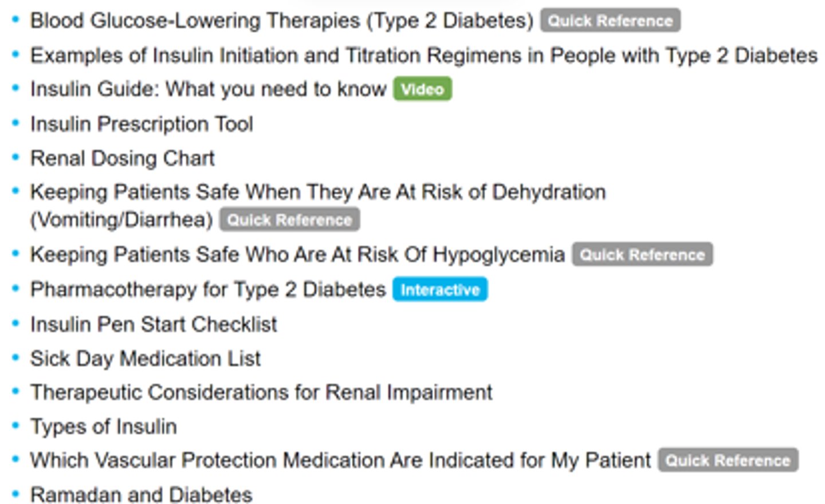Click the green Video badge
The width and height of the screenshot is (825, 504).
tap(422, 89)
